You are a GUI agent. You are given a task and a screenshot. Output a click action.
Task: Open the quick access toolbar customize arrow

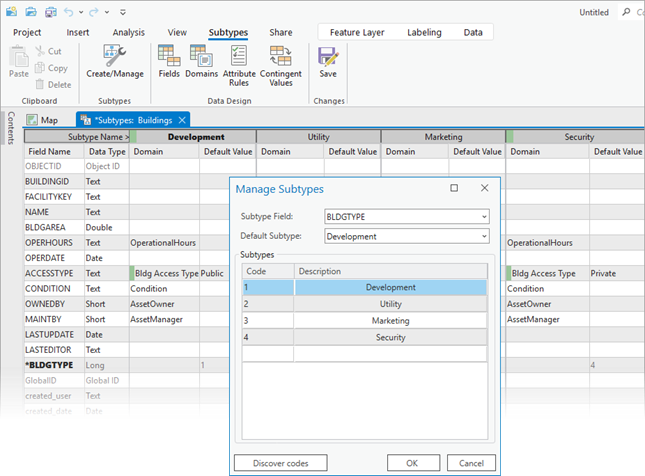point(123,12)
